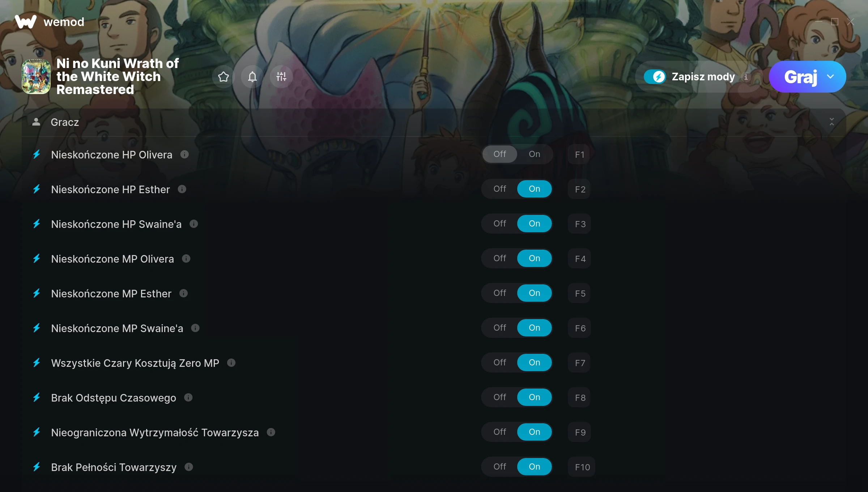Edit the F5 hotkey for MP Esther
This screenshot has height=492, width=868.
pos(580,293)
